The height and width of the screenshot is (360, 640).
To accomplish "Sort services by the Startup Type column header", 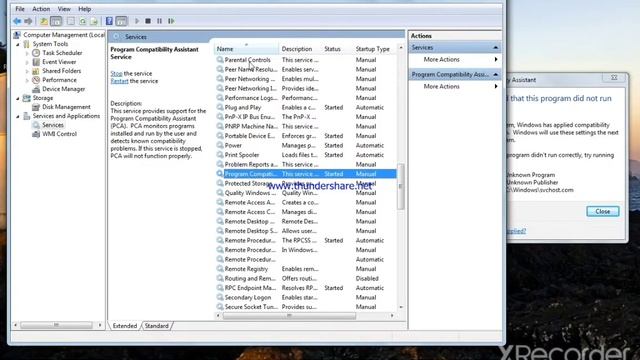I will click(375, 49).
